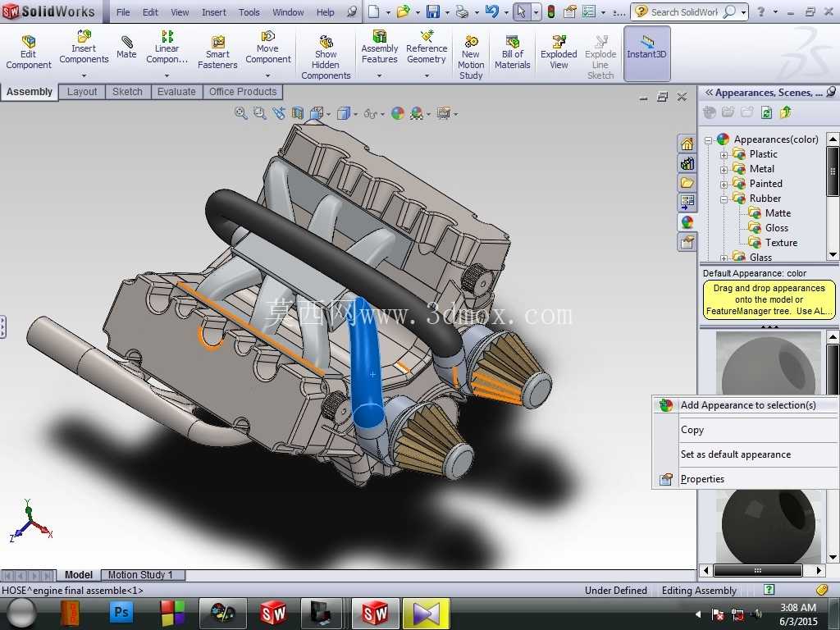The width and height of the screenshot is (840, 630).
Task: Click Linear Component Pattern icon
Action: point(167,37)
